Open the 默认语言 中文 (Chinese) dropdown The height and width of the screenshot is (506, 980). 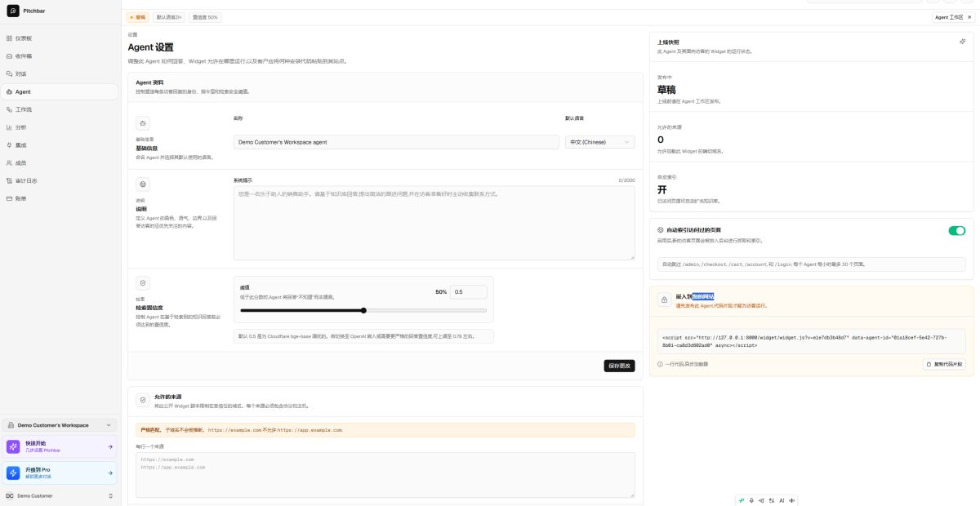point(600,142)
